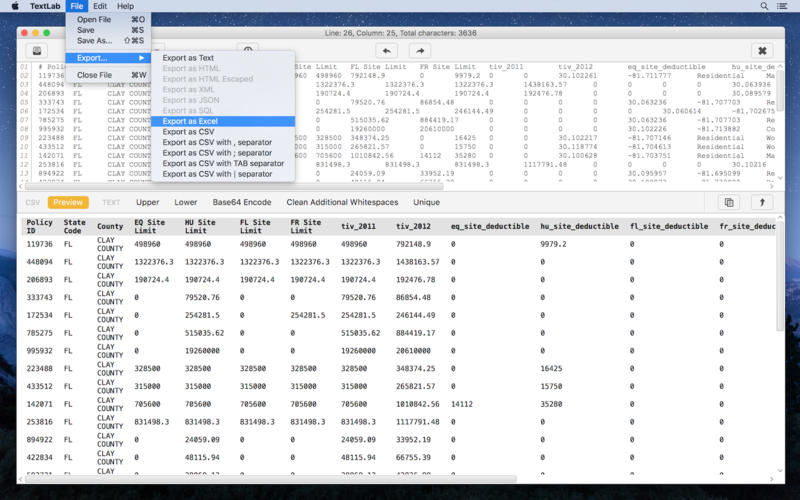
Task: Click the undo arrow toolbar button
Action: 386,51
